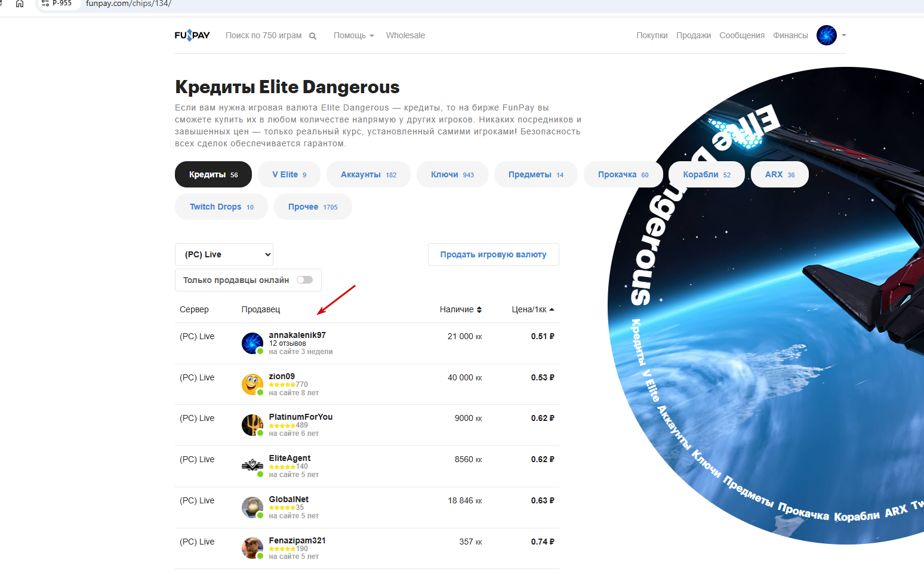Screen dimensions: 924x575
Task: Open the Аккаунты tab
Action: tap(368, 174)
